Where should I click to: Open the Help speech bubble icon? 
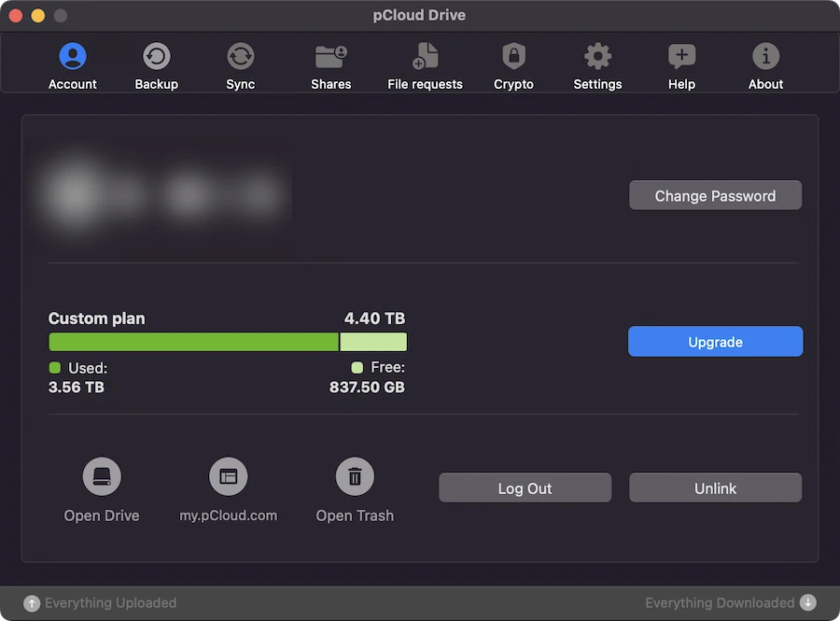tap(681, 56)
